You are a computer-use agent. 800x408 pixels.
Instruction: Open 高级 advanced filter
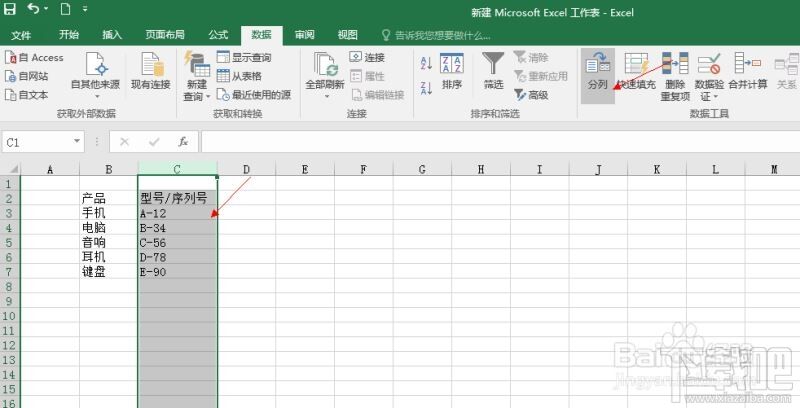point(531,94)
